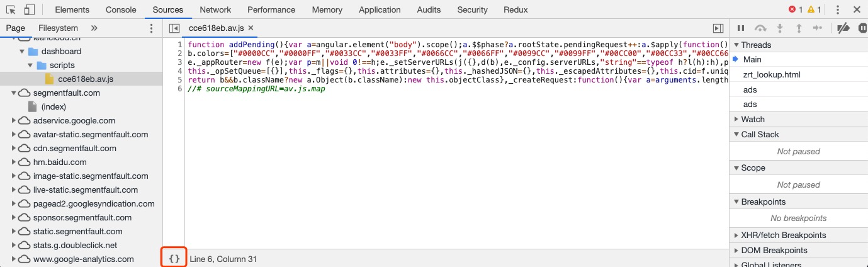Open the Console tab

click(x=121, y=9)
